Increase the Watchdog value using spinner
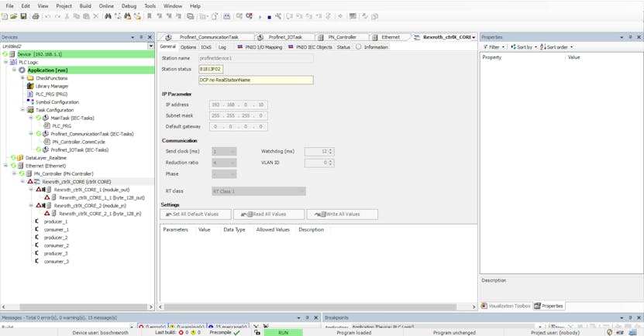The height and width of the screenshot is (336, 644). pyautogui.click(x=331, y=150)
